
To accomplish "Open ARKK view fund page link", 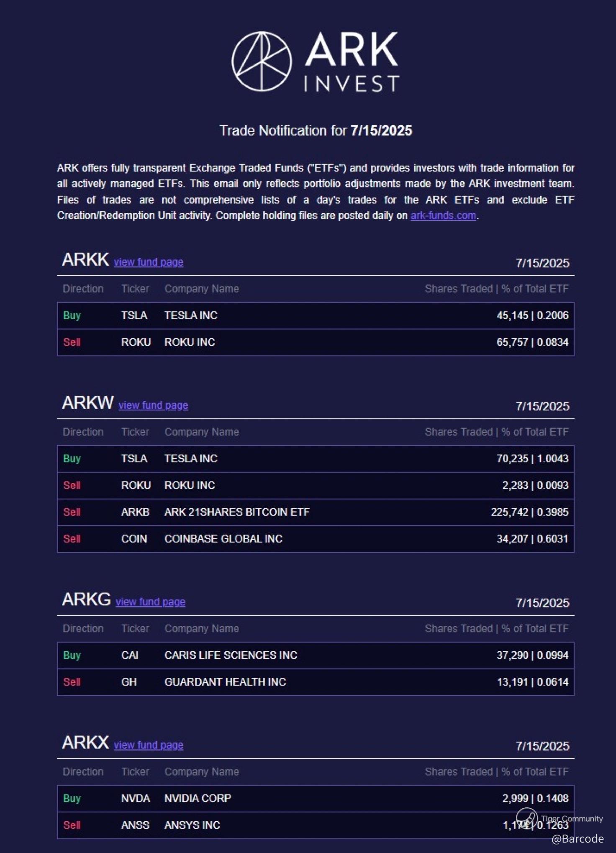I will pyautogui.click(x=148, y=262).
